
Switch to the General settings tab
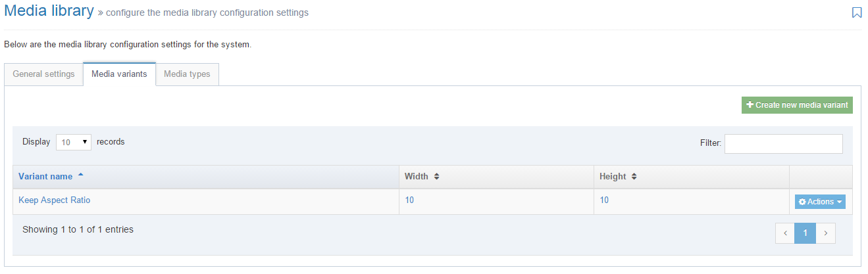43,74
